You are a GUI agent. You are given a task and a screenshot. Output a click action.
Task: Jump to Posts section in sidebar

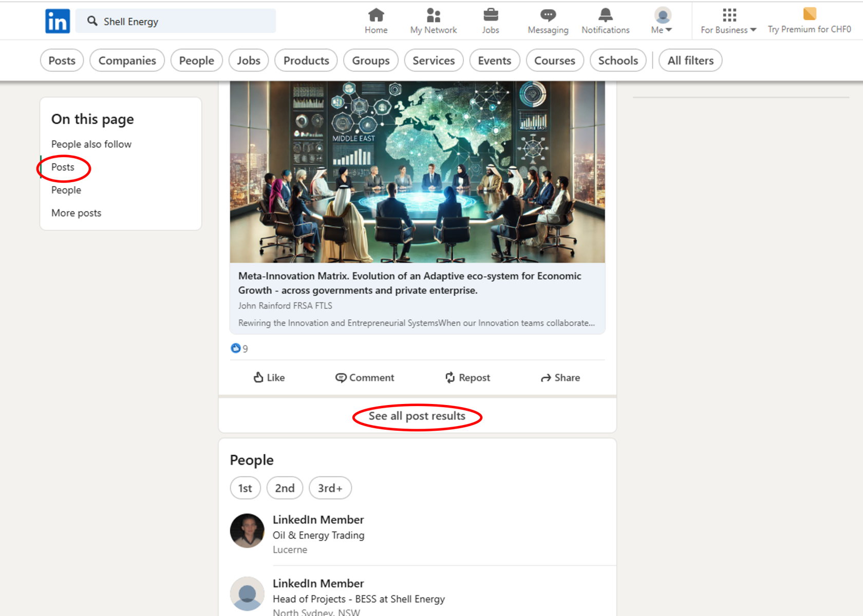pos(63,167)
